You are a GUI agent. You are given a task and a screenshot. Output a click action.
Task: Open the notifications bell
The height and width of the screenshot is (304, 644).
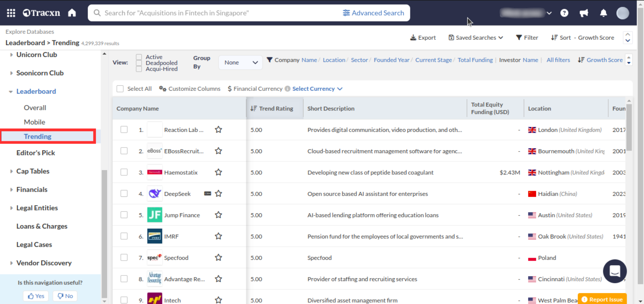click(603, 13)
